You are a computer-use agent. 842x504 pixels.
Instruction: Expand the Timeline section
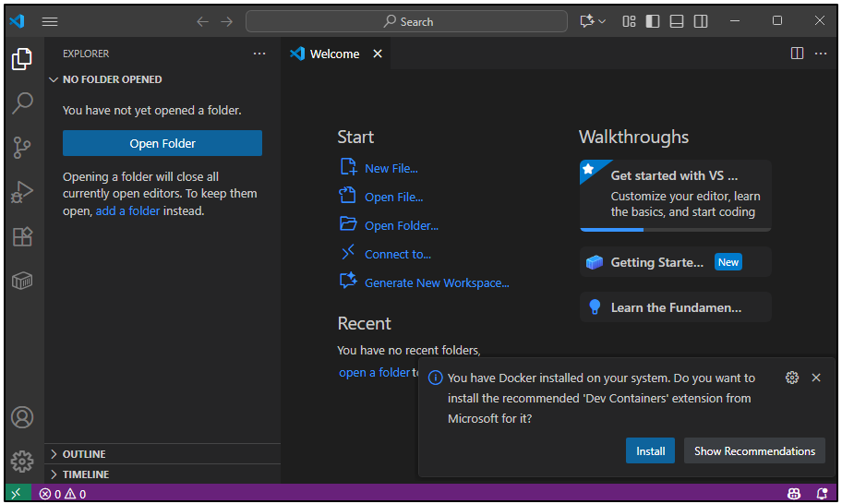[x=85, y=474]
